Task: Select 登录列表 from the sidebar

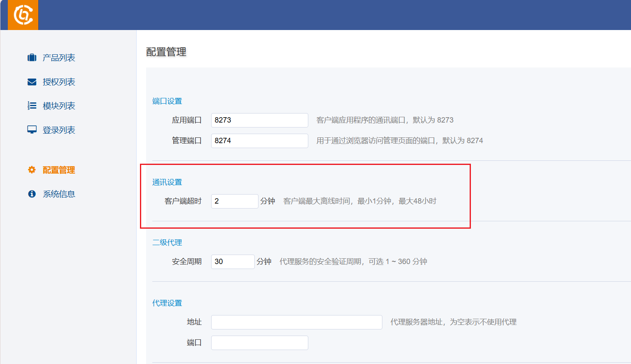Action: click(x=59, y=130)
